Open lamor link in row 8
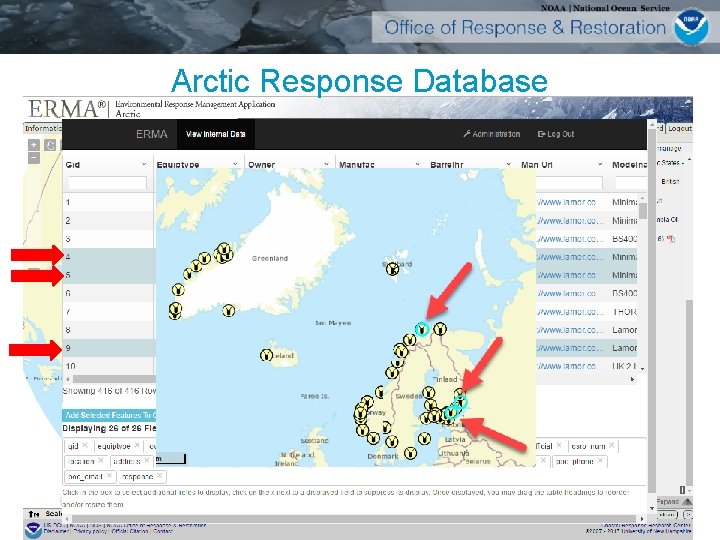This screenshot has width=720, height=540. click(569, 330)
